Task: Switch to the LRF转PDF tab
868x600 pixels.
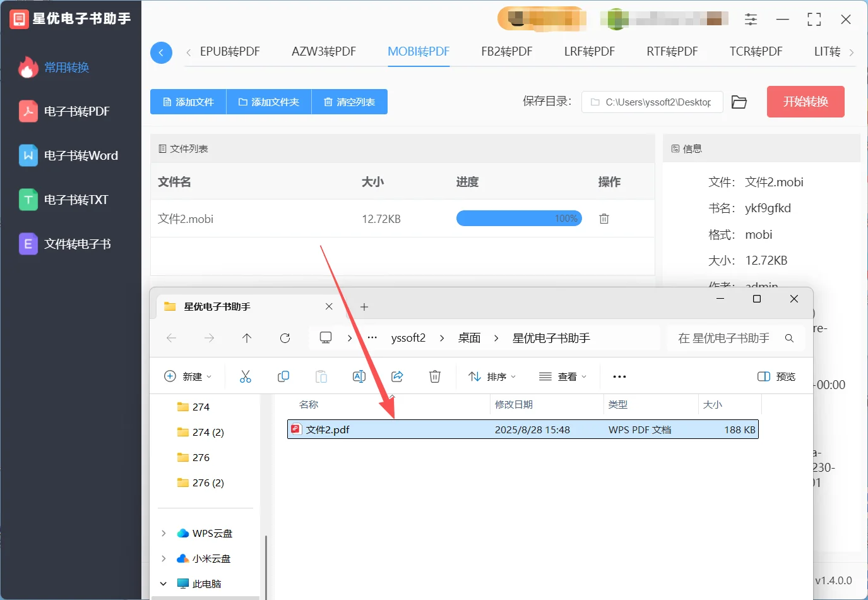Action: [590, 52]
